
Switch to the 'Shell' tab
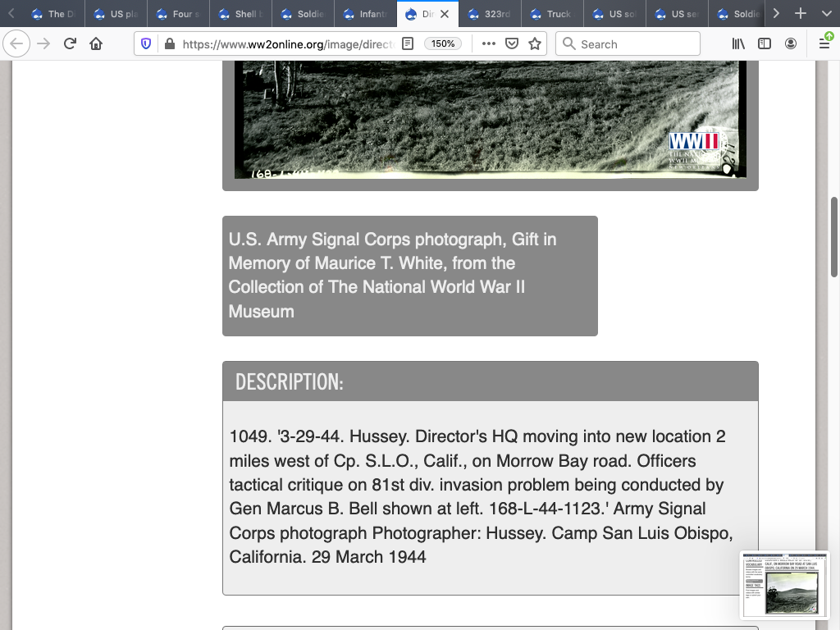tap(241, 14)
